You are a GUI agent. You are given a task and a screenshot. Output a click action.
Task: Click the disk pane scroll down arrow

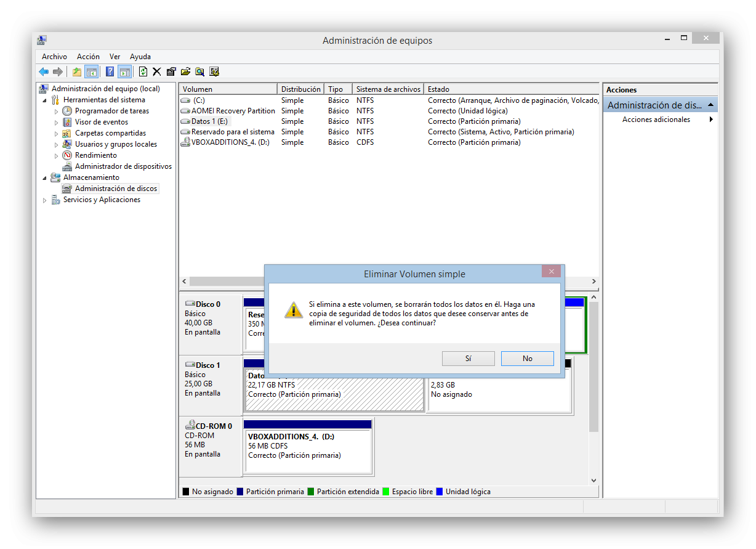click(x=593, y=481)
